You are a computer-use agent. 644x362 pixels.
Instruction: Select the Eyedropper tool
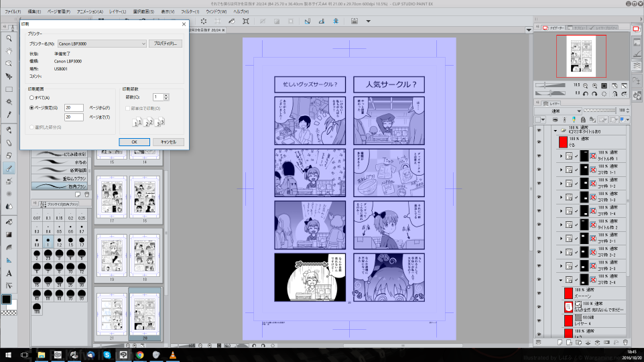click(x=9, y=115)
